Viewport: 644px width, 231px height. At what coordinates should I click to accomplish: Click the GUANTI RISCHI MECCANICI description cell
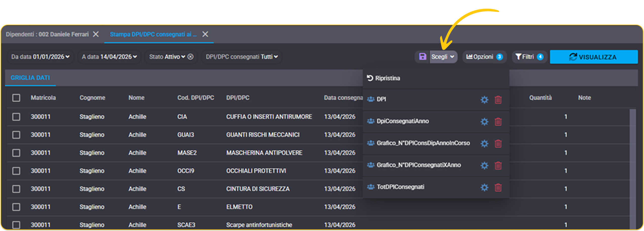pos(263,135)
